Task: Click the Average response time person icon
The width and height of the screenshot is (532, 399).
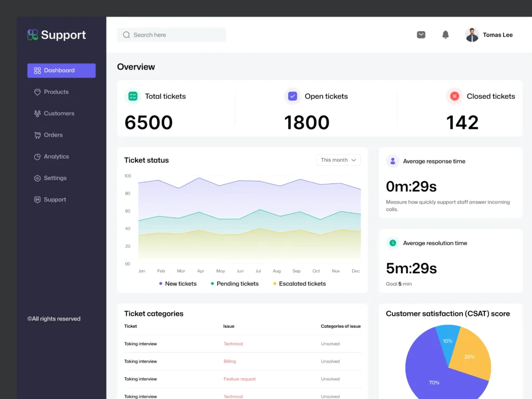Action: [393, 161]
